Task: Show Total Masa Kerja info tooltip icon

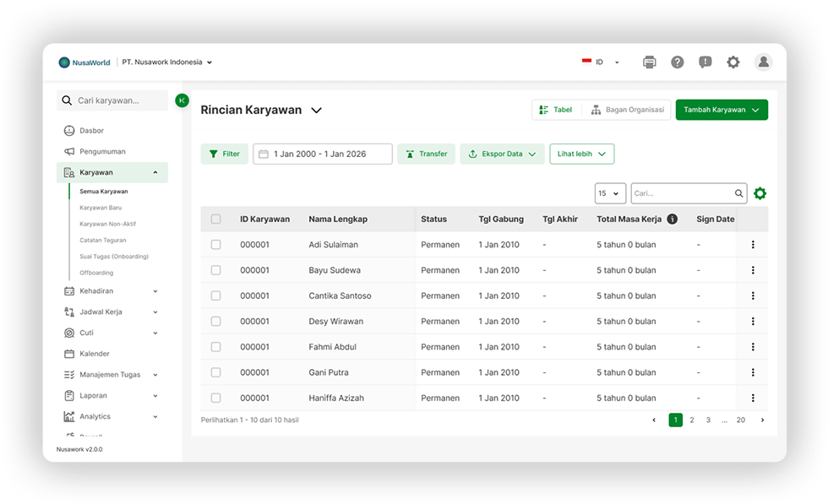Action: click(673, 219)
